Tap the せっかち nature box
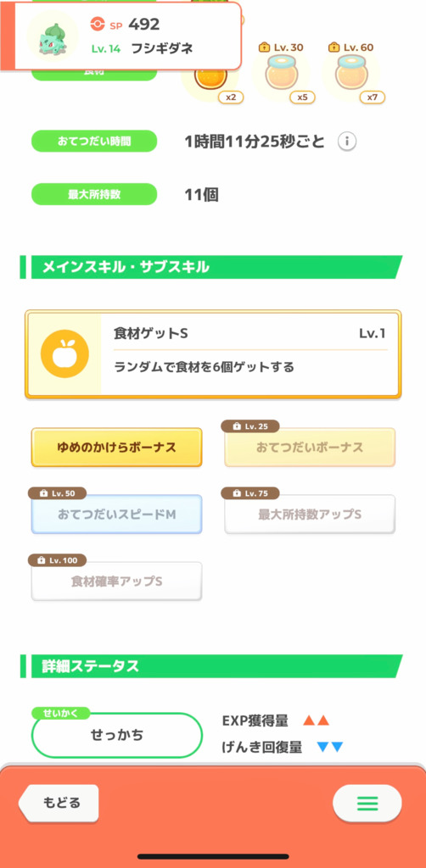 click(x=116, y=735)
